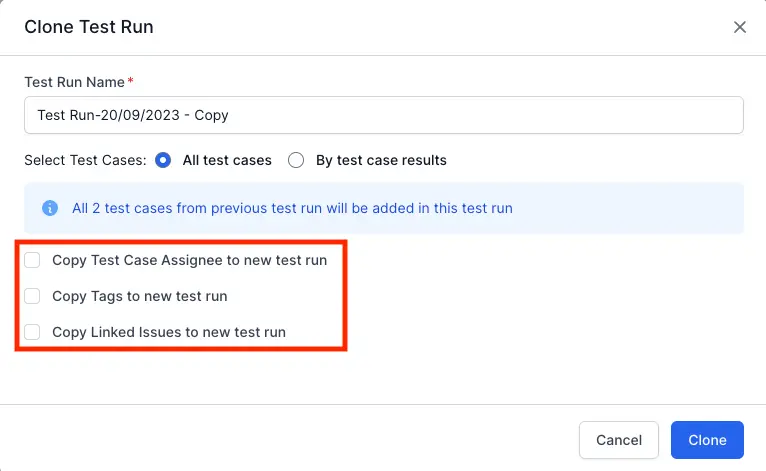The height and width of the screenshot is (471, 766).
Task: Click the blue info icon in banner
Action: (x=49, y=208)
